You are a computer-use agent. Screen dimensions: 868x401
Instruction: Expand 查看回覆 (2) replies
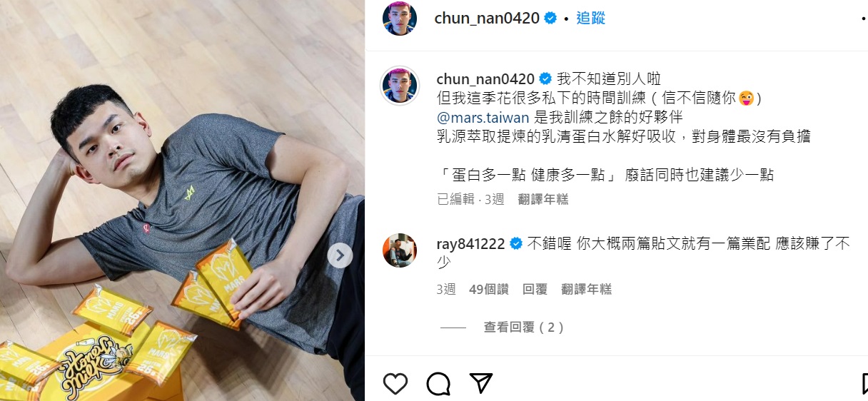tap(524, 328)
